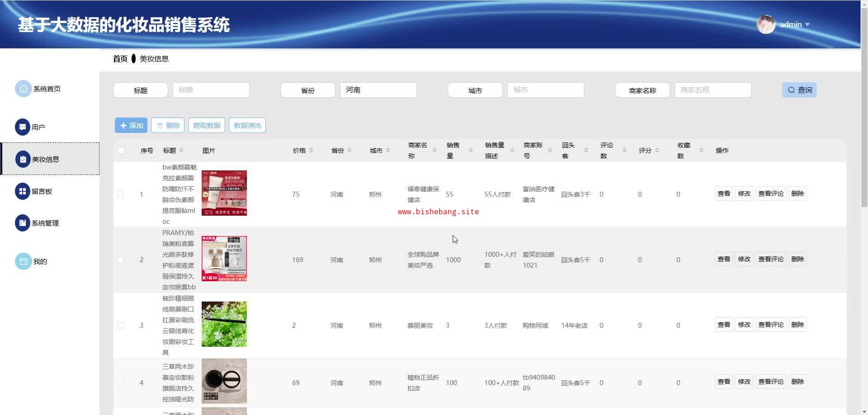The height and width of the screenshot is (415, 868).
Task: Open 我的 in the sidebar
Action: coord(40,262)
